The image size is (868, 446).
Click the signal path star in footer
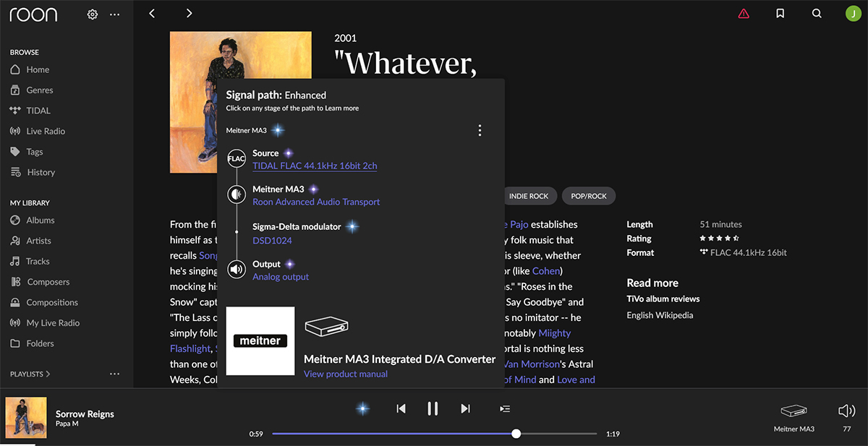362,409
